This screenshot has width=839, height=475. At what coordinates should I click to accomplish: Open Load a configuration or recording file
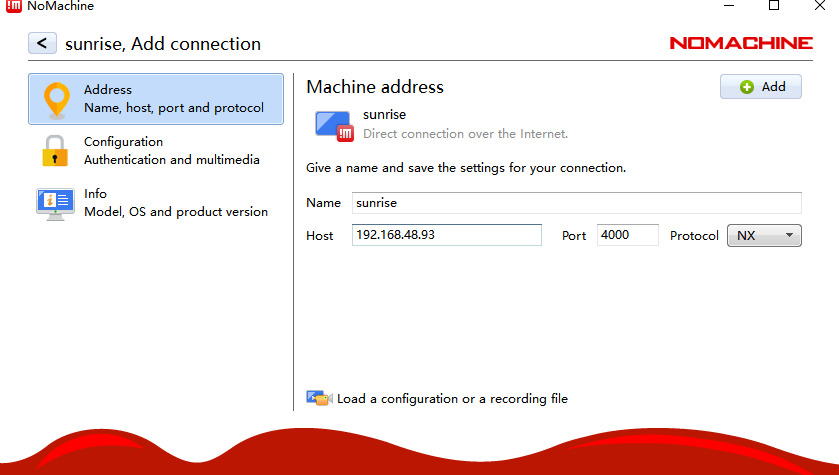[x=451, y=399]
